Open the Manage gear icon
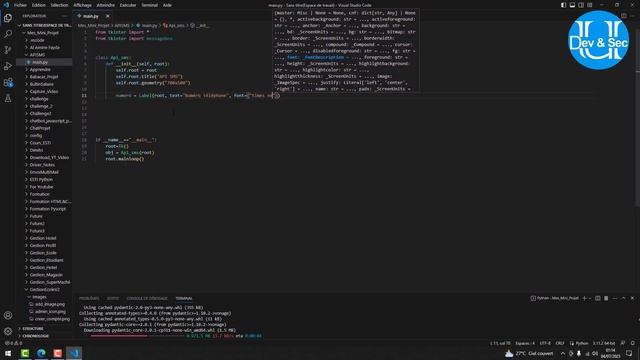Screen dimensions: 640x360 coord(8,331)
